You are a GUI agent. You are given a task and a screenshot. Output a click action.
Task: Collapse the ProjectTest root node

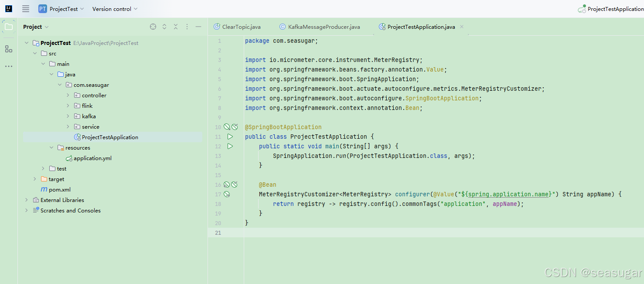(27, 43)
